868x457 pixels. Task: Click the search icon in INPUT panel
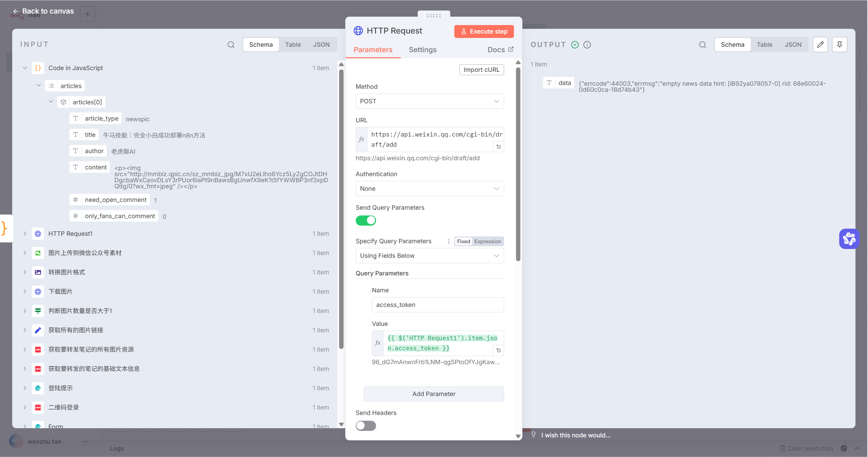[x=231, y=45]
